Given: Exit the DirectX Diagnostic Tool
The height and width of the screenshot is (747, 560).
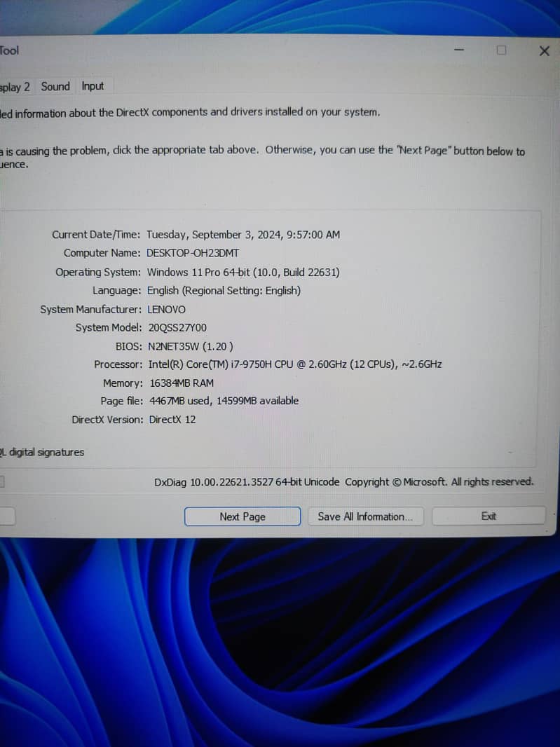Looking at the screenshot, I should (x=489, y=516).
